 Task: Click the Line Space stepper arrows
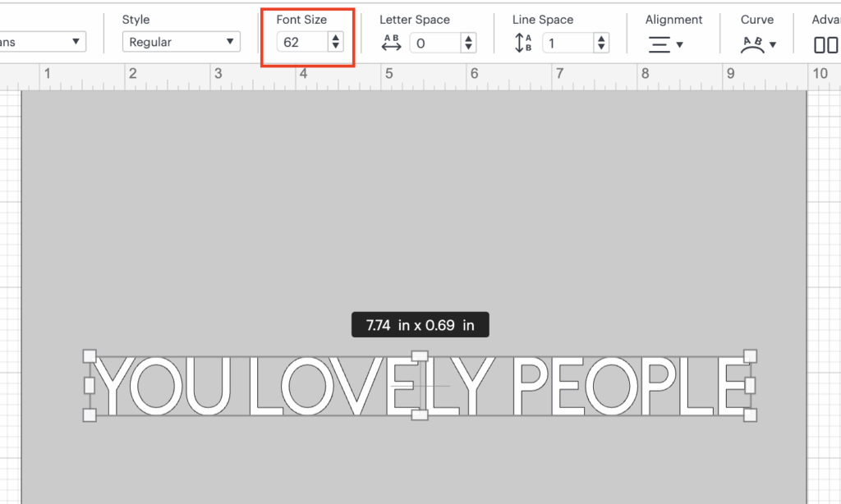point(601,44)
